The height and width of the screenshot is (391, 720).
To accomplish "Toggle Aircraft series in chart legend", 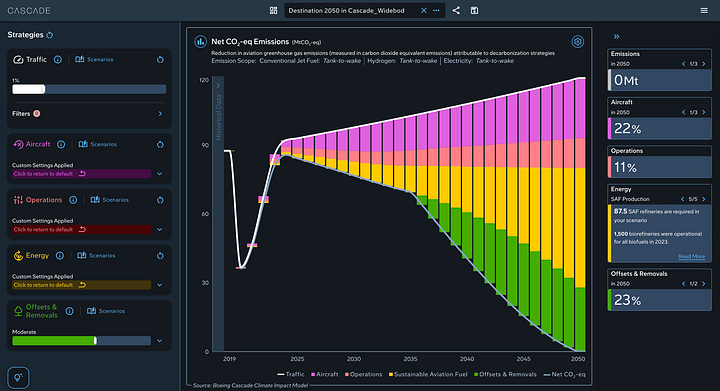I will pos(325,374).
